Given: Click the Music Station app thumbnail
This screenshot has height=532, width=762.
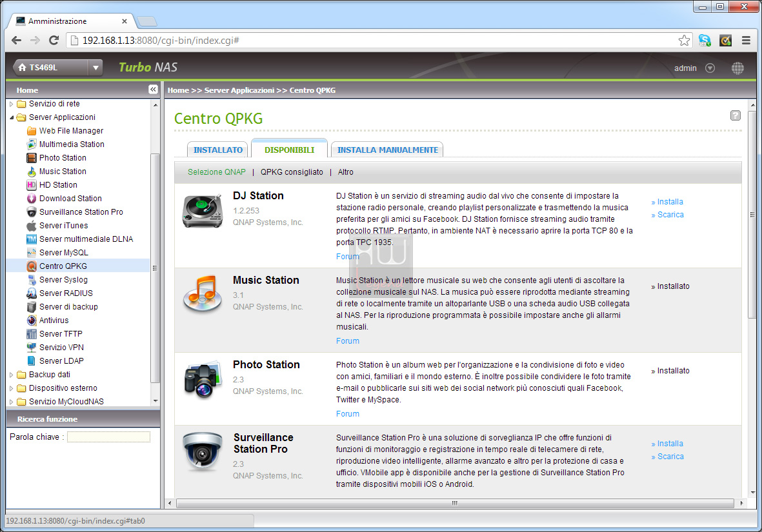Looking at the screenshot, I should tap(203, 294).
